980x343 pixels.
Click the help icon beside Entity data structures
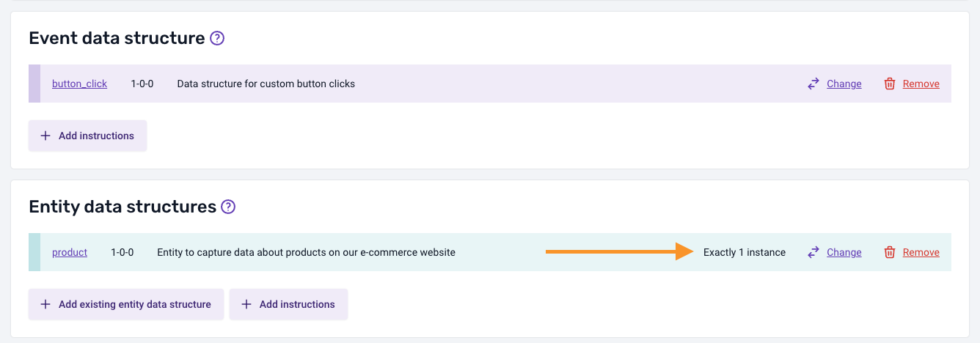pyautogui.click(x=228, y=207)
